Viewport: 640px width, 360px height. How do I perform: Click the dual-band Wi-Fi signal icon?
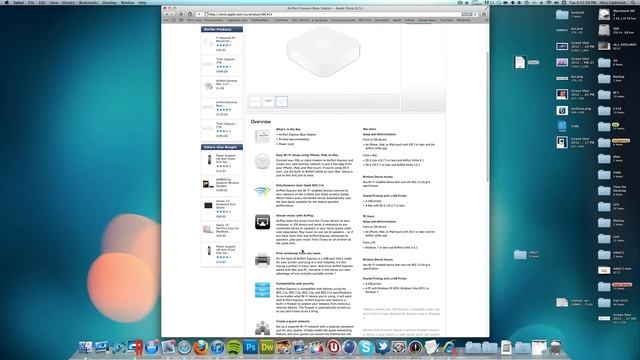point(262,191)
